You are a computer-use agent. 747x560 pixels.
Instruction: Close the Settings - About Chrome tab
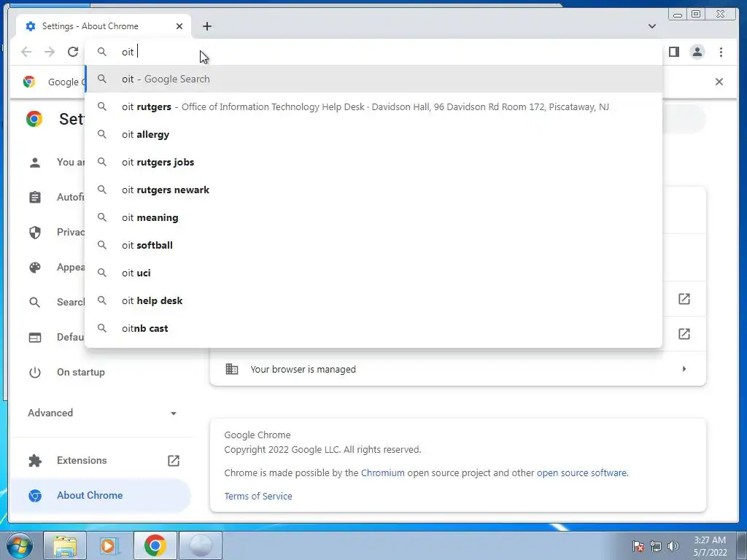click(179, 26)
